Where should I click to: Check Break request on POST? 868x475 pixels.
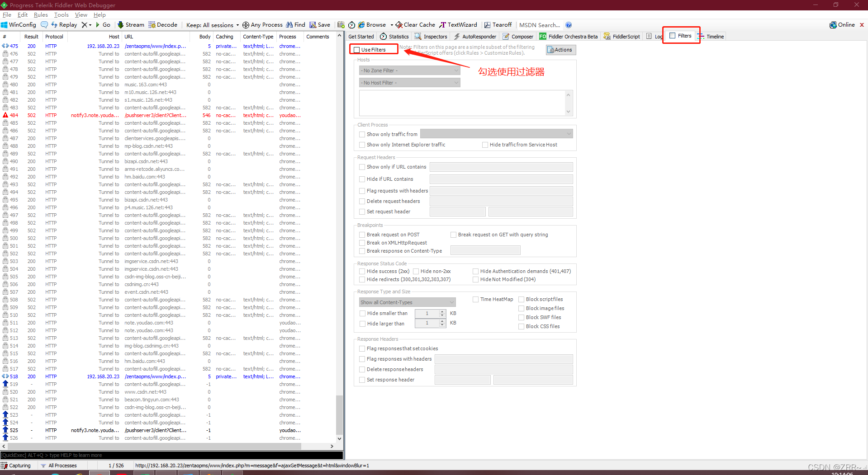pyautogui.click(x=362, y=235)
